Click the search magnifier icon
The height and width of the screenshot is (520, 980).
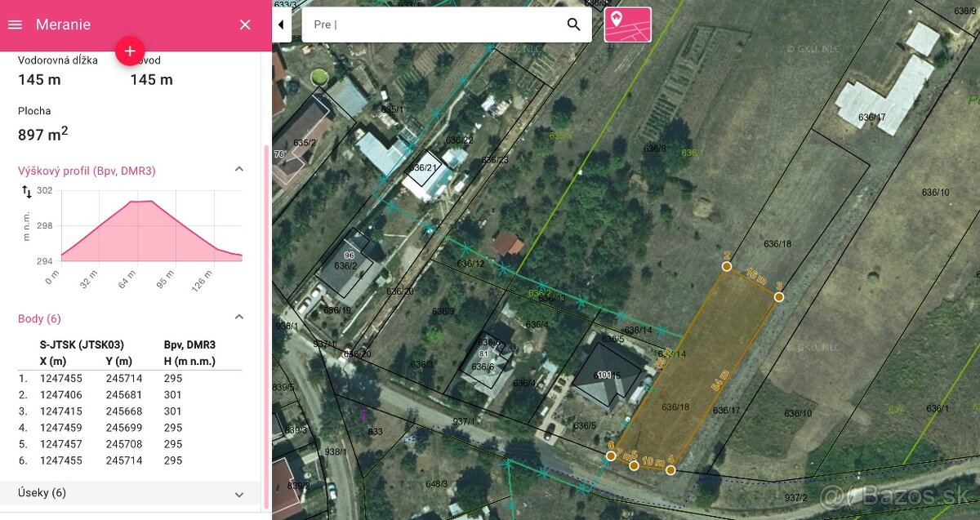(x=573, y=24)
